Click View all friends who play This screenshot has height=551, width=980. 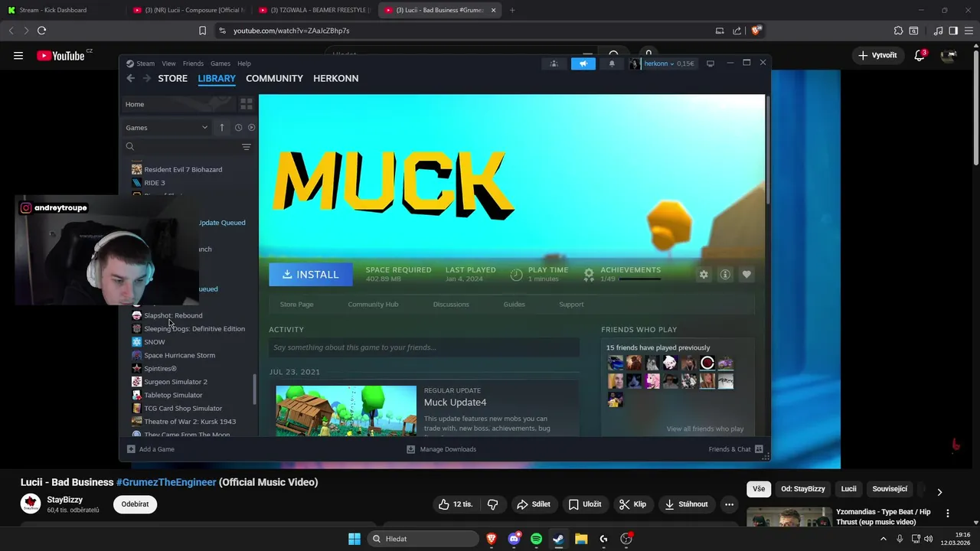(x=704, y=429)
